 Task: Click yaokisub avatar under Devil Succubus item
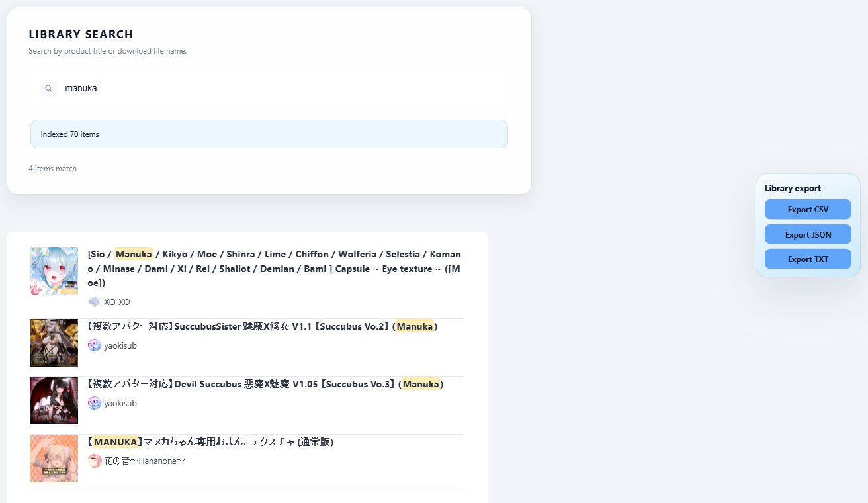(x=95, y=403)
